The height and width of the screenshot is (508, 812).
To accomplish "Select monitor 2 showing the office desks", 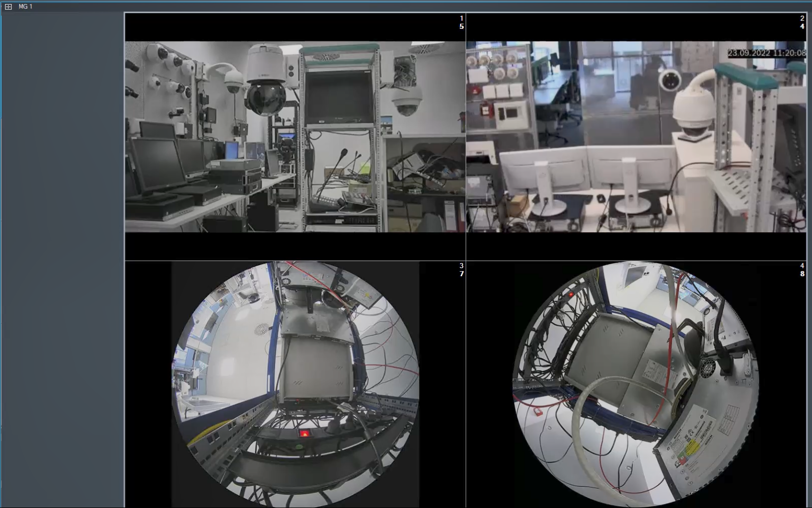I will (636, 136).
